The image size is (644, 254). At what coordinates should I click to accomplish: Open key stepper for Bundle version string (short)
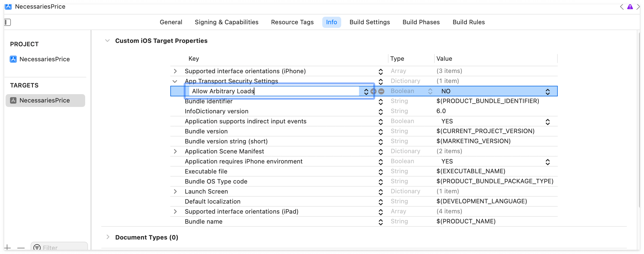point(381,142)
